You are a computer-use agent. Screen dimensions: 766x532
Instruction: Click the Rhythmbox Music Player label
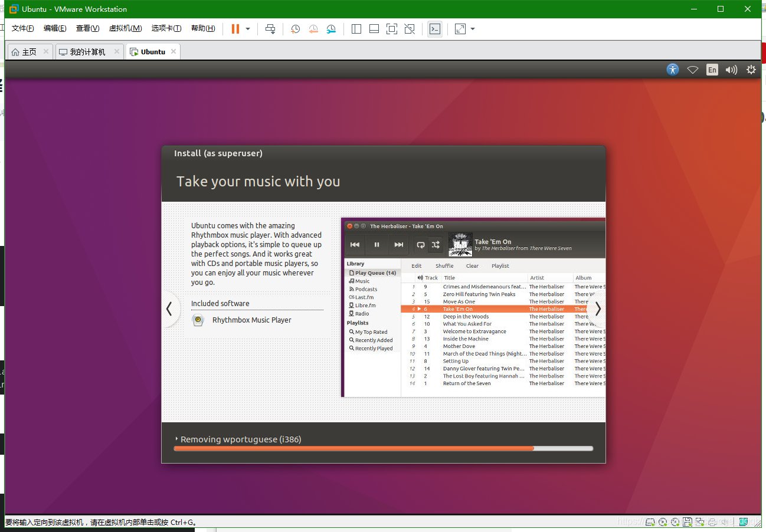pos(252,320)
